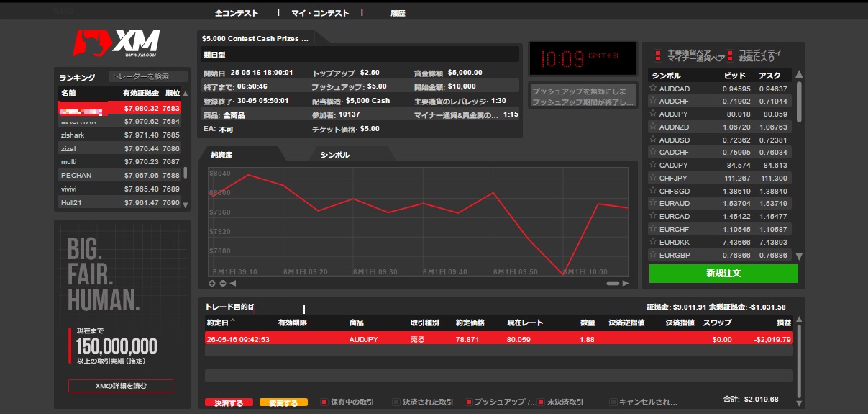Screen dimensions: 868x414
Task: Toggle 未決済取引 checkbox
Action: click(541, 402)
